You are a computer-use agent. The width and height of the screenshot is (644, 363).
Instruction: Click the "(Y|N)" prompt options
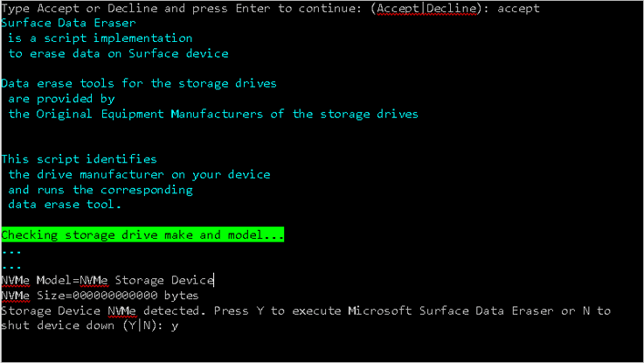coord(142,325)
